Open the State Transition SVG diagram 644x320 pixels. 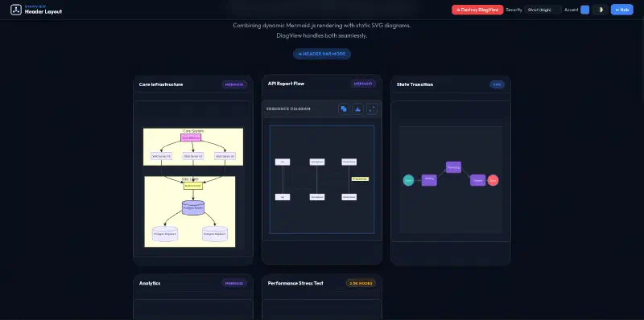pos(451,179)
